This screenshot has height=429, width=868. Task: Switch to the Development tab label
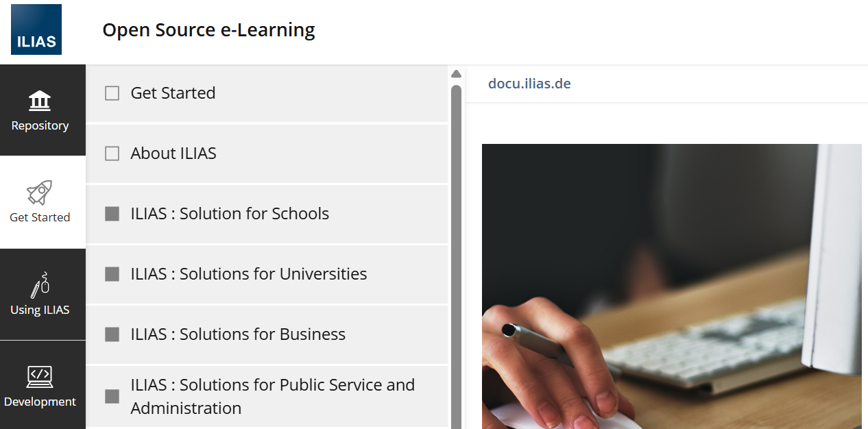(40, 402)
